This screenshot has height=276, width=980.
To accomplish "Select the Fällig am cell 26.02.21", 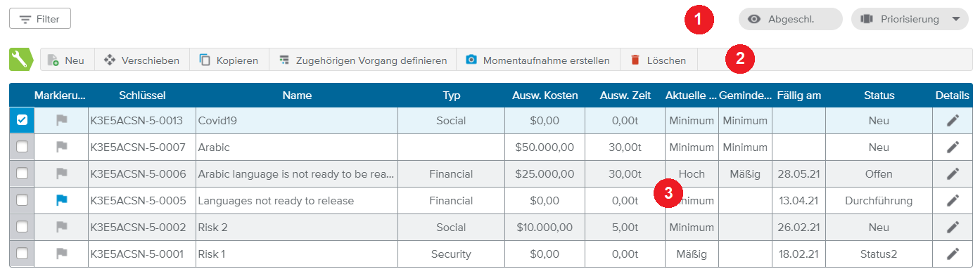I will (x=798, y=228).
